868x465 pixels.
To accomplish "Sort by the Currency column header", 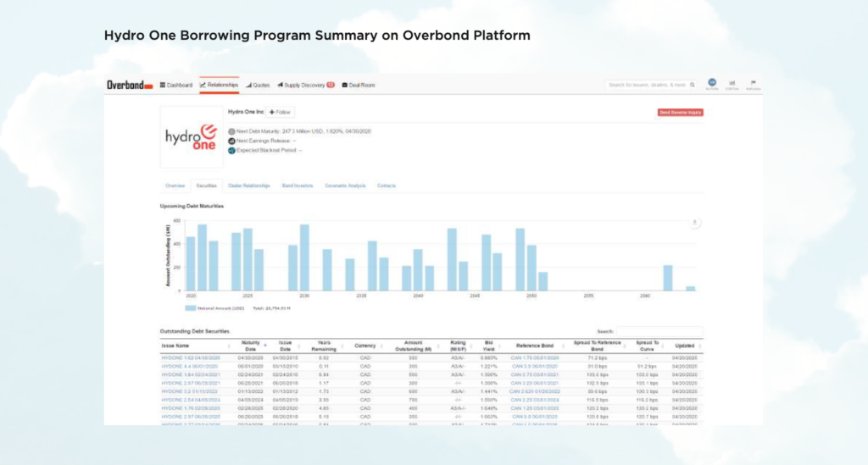I will click(x=364, y=346).
